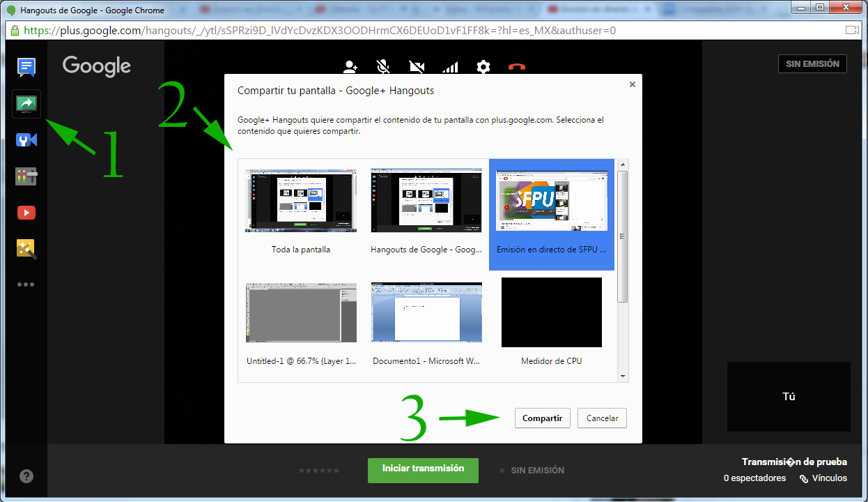Select the screenshare icon in sidebar
The width and height of the screenshot is (868, 502).
point(26,104)
